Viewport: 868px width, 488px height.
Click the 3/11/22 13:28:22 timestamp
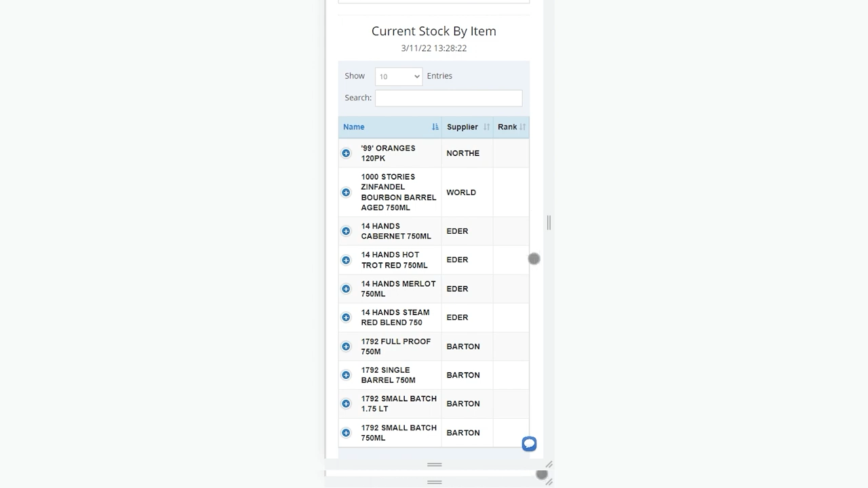[434, 48]
